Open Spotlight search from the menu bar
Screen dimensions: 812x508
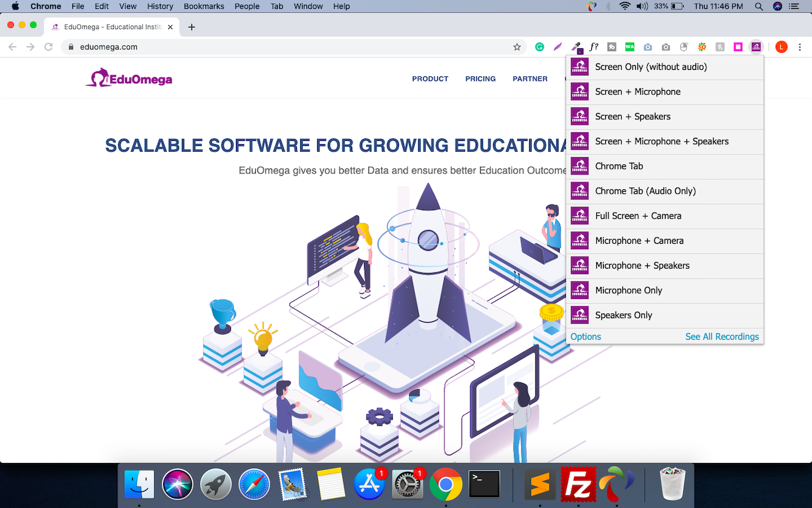759,6
